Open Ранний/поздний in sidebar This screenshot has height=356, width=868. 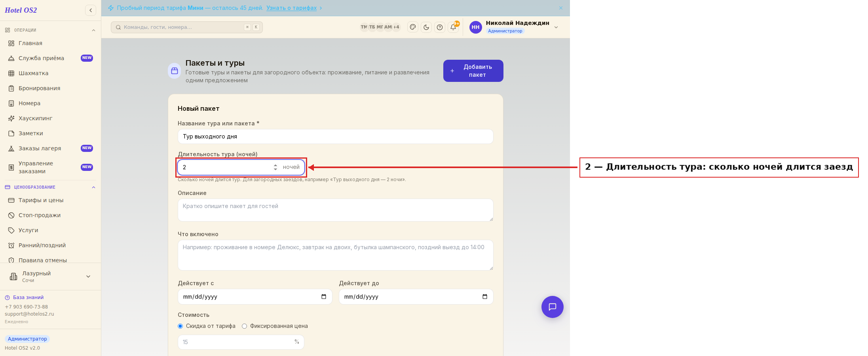50,245
